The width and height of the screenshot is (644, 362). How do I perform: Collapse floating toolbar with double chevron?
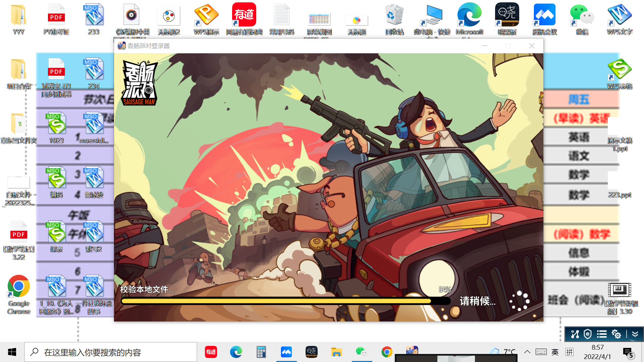(635, 334)
